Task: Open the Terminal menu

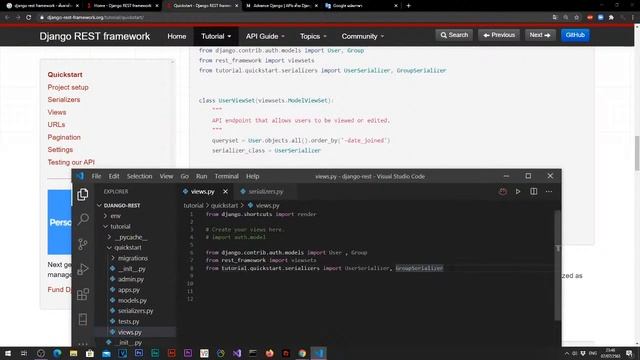Action: coord(227,176)
